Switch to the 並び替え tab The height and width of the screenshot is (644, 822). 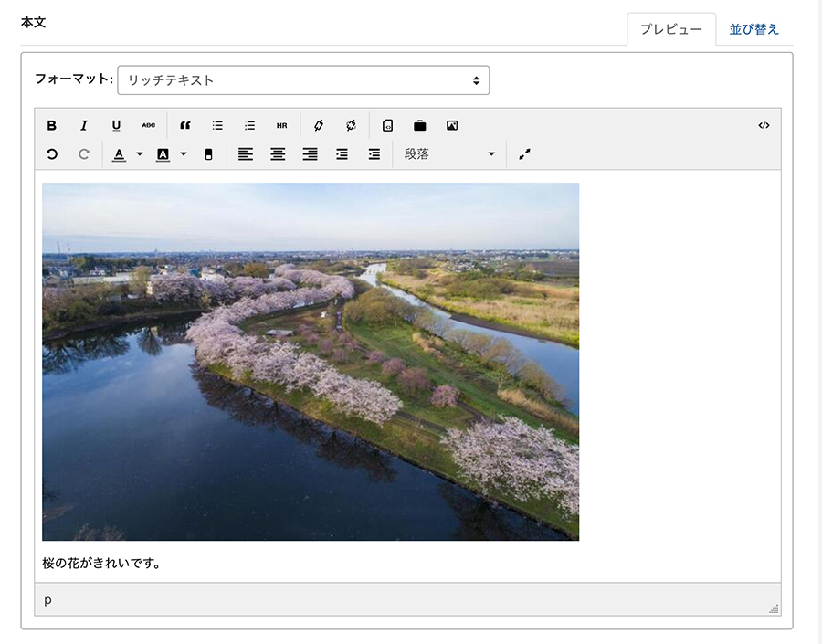(x=753, y=29)
